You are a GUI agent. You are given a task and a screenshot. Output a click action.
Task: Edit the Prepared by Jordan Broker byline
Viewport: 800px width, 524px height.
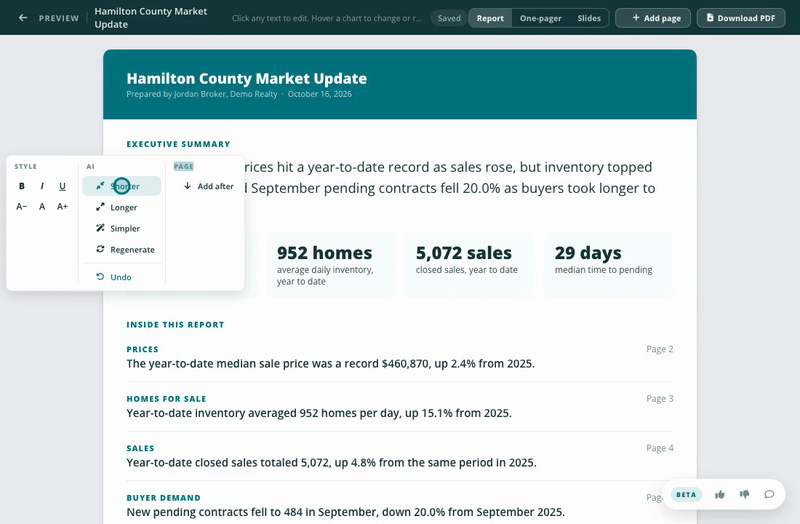202,94
